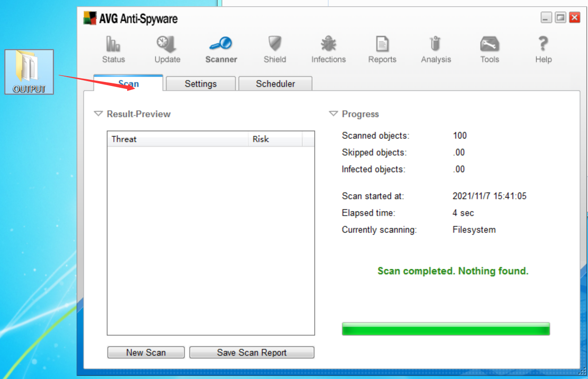This screenshot has width=588, height=379.
Task: Sort by the Threat column header
Action: pos(178,139)
